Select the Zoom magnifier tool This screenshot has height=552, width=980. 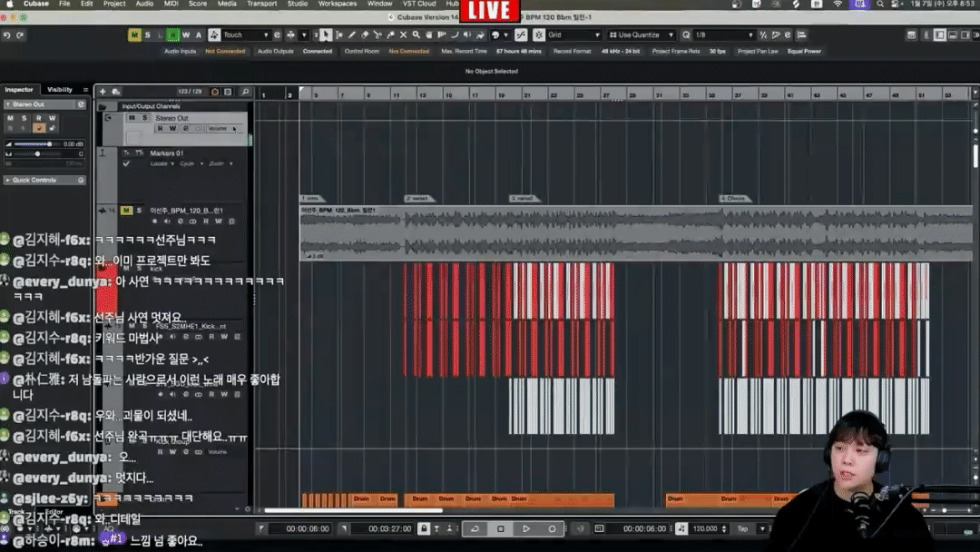[x=416, y=35]
